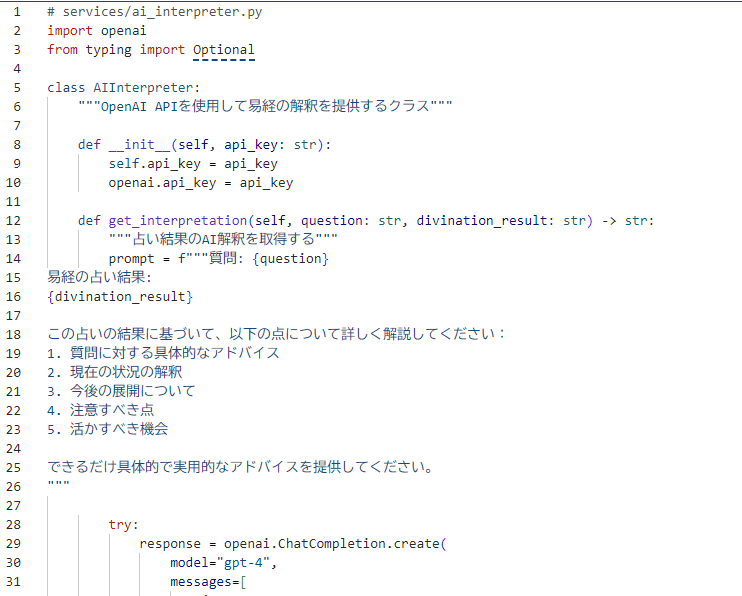Image resolution: width=742 pixels, height=596 pixels.
Task: Click the try keyword
Action: [123, 525]
